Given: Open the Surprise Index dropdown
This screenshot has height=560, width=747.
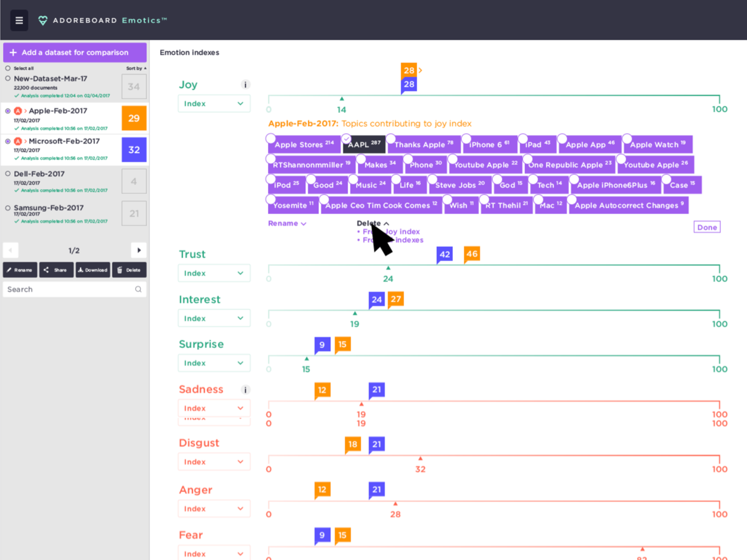Looking at the screenshot, I should 214,363.
